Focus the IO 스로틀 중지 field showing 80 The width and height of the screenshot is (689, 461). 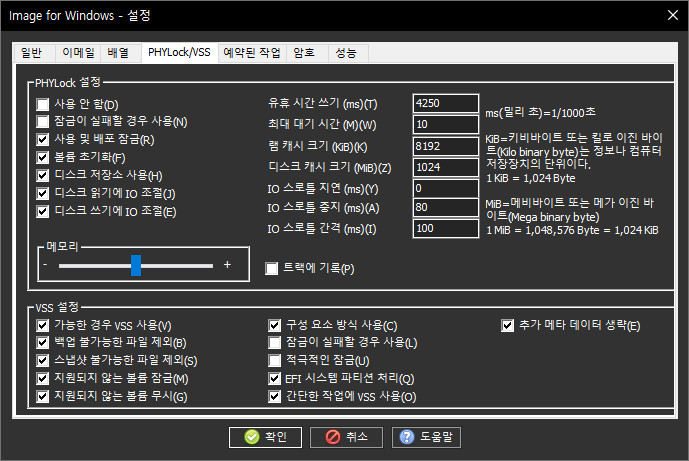[446, 207]
